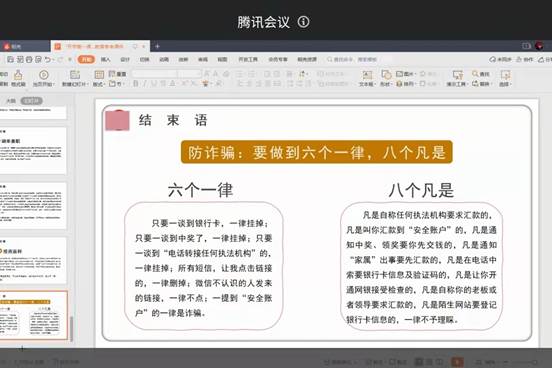This screenshot has height=368, width=552.
Task: Select the Format Painter (格式刷) tool
Action: tap(18, 78)
